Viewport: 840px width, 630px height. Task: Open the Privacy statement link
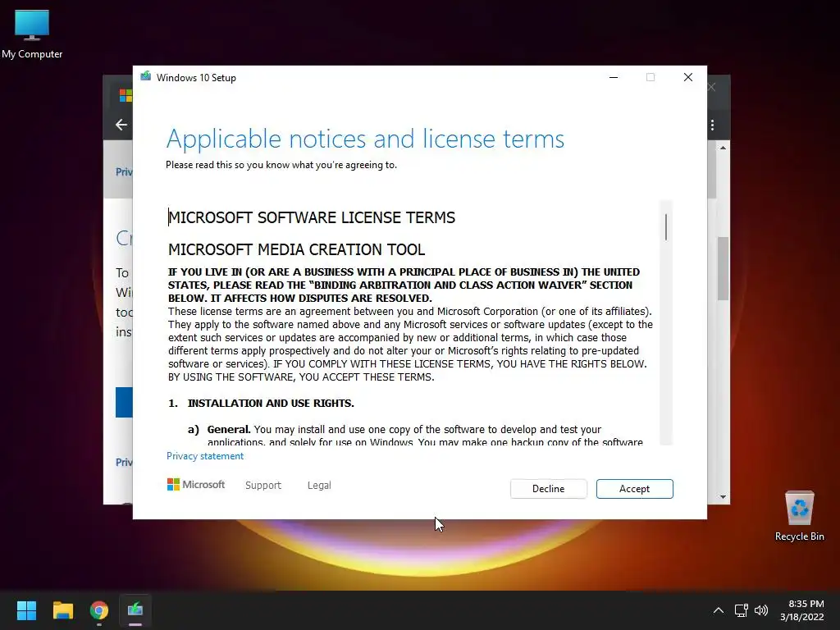tap(204, 456)
